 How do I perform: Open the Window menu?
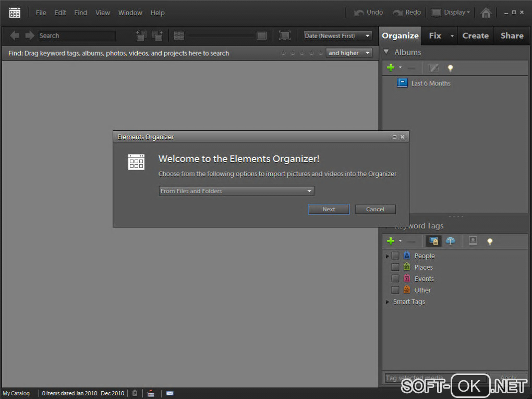click(x=130, y=13)
